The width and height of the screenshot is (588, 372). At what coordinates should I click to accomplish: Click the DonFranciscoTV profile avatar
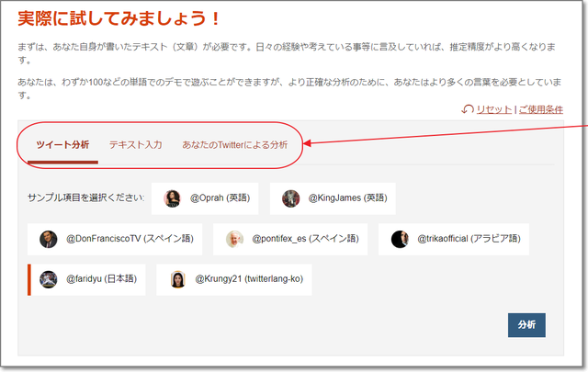point(48,239)
